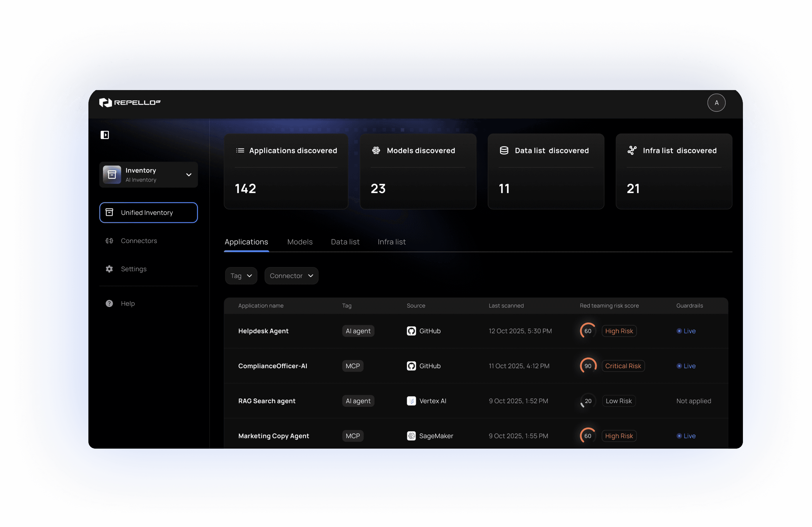Switch to the Models tab
The height and width of the screenshot is (527, 812).
pos(300,242)
